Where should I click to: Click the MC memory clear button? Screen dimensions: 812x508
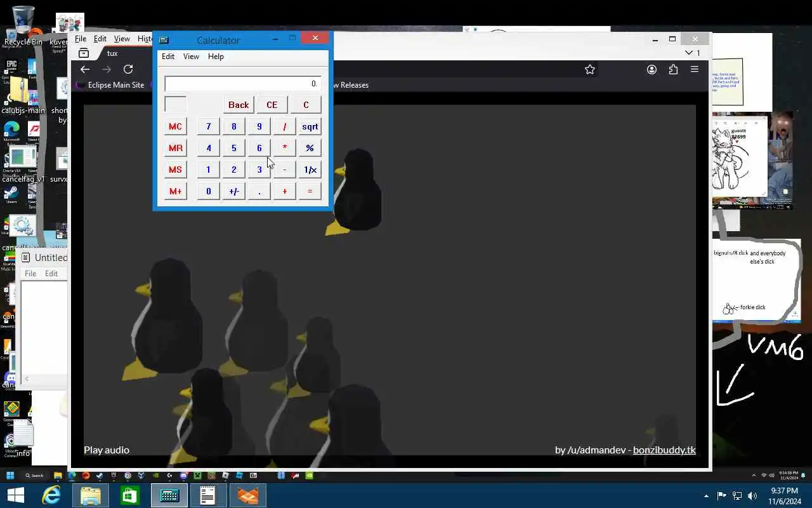[175, 126]
